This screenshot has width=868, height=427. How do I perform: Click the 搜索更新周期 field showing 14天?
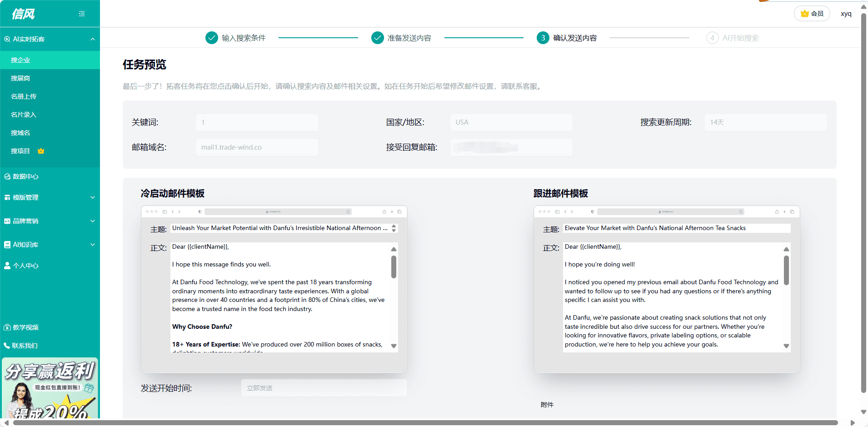pyautogui.click(x=766, y=122)
